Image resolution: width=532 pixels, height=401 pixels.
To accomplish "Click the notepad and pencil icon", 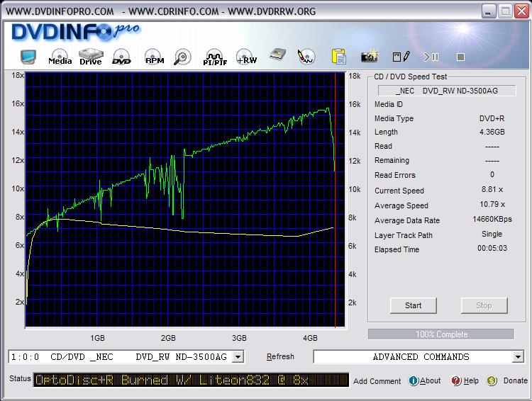I will point(401,57).
